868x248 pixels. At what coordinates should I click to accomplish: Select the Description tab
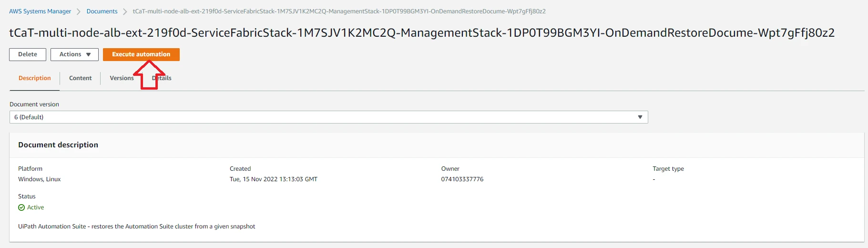[35, 78]
